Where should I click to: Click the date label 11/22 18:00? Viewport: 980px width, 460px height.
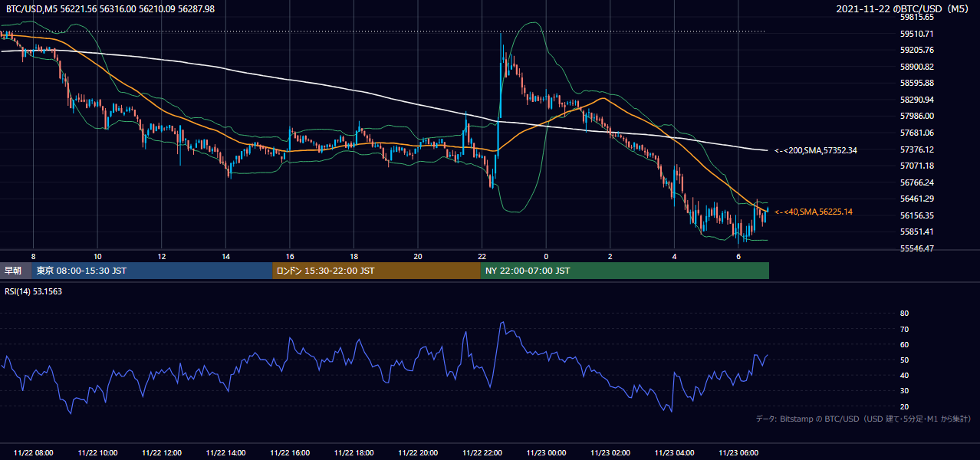pyautogui.click(x=354, y=453)
